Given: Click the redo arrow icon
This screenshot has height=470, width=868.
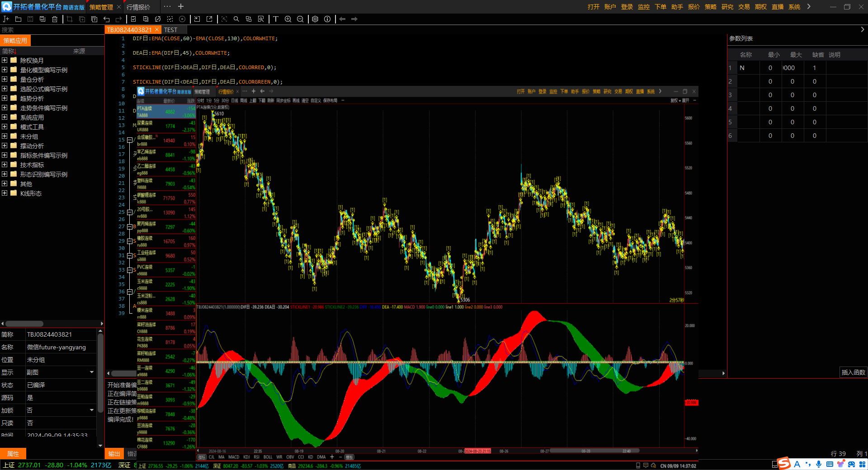Looking at the screenshot, I should tap(118, 19).
